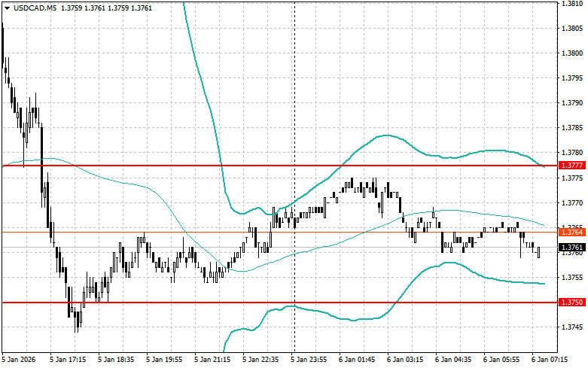The width and height of the screenshot is (588, 368).
Task: Click the 5 Jan 21:15 time label
Action: pyautogui.click(x=212, y=360)
